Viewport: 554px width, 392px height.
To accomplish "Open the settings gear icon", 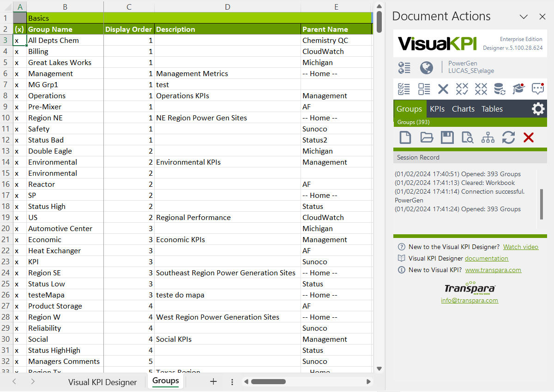I will 538,109.
